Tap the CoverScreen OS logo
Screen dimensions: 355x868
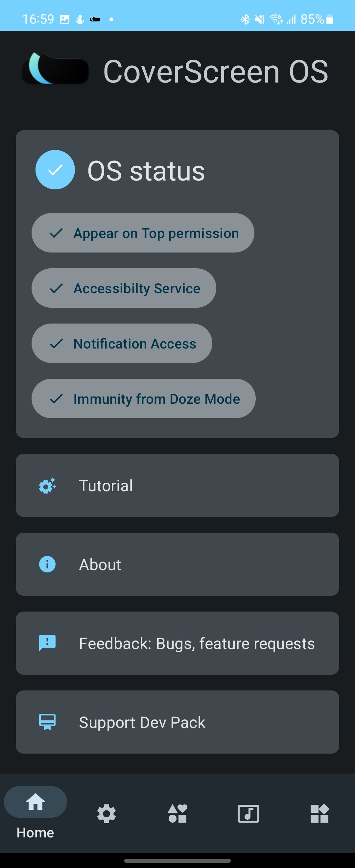56,68
